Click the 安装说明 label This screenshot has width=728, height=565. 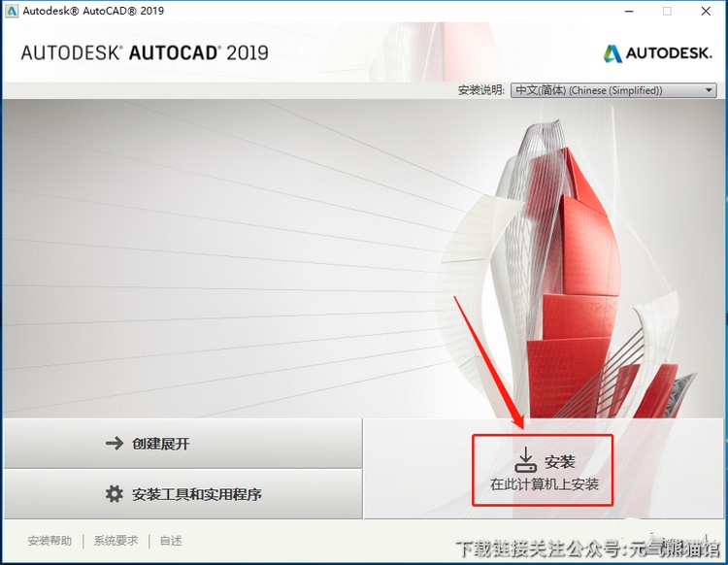(480, 90)
